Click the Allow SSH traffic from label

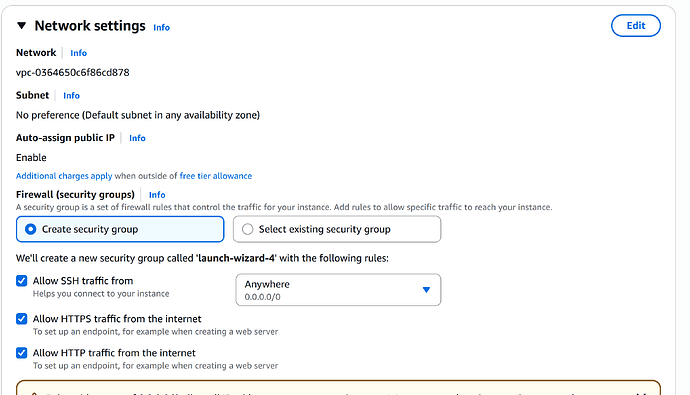[x=83, y=281]
